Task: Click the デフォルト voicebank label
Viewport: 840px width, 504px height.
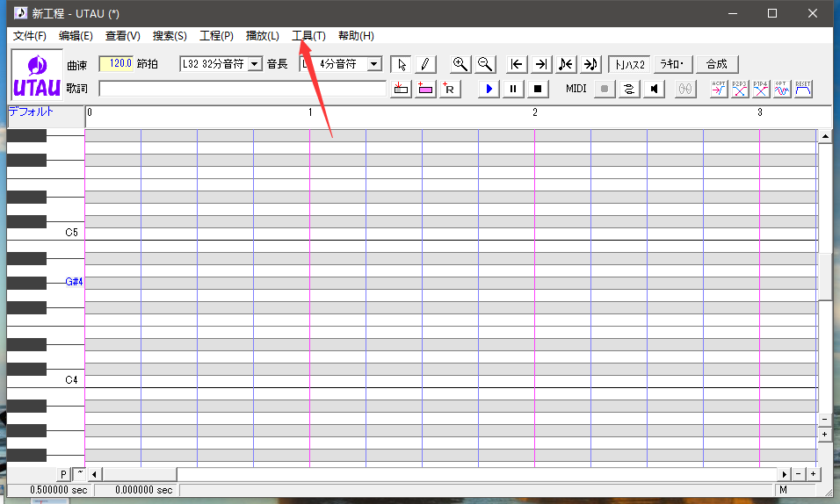Action: (31, 112)
